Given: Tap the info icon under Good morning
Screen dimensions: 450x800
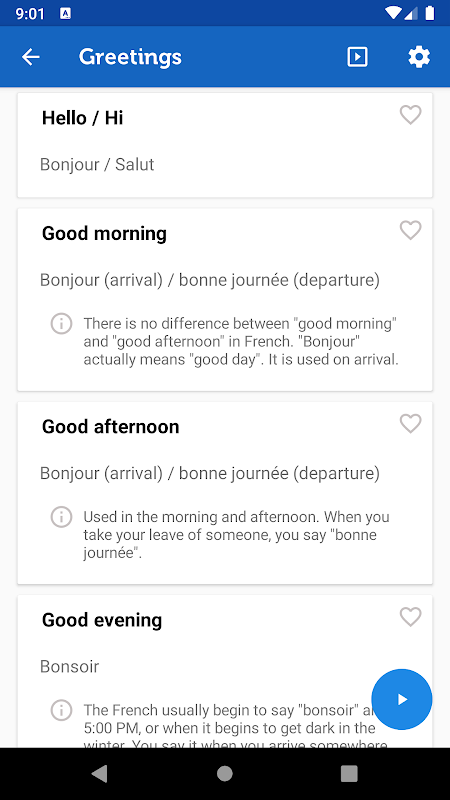Looking at the screenshot, I should click(x=61, y=323).
